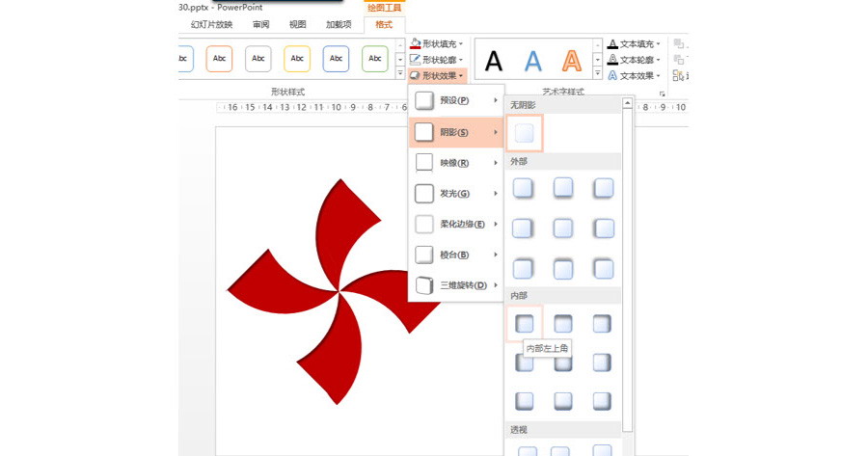Apply the black WordArt A style
Viewport: 868px width, 456px height.
click(x=494, y=61)
